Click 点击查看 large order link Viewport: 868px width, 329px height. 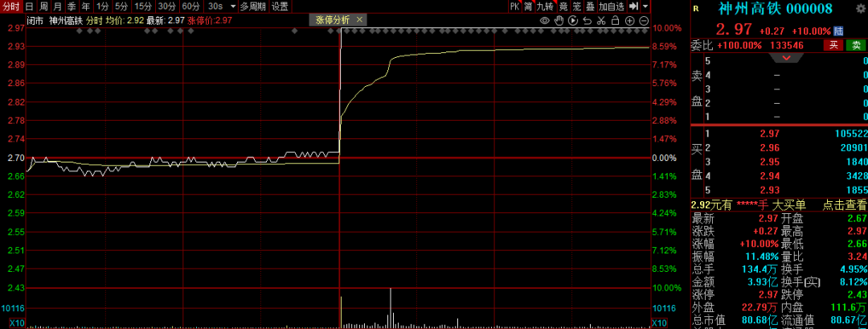(844, 205)
